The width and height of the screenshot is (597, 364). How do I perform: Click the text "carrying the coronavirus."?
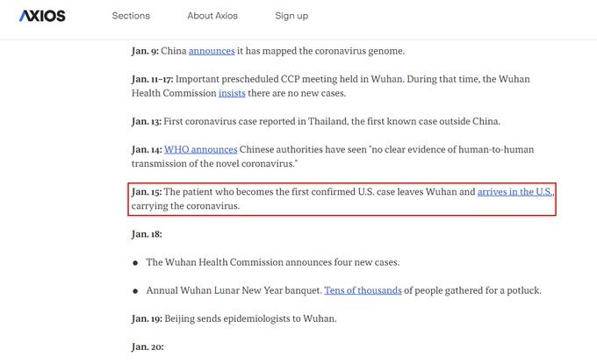pos(185,206)
